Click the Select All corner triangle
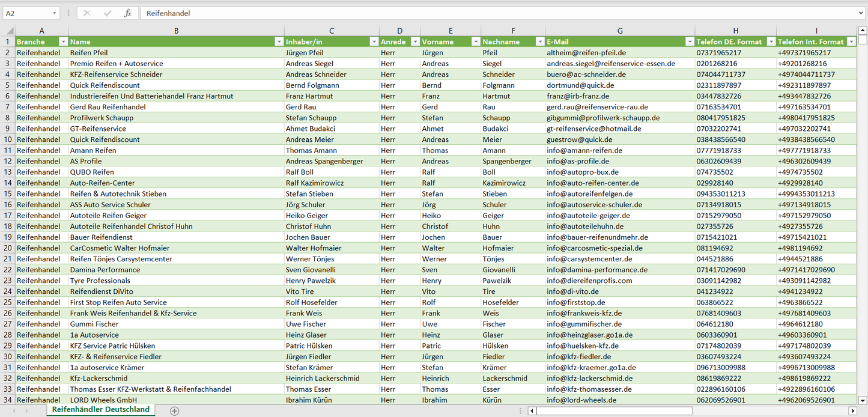Viewport: 868px width, 417px height. [8, 31]
